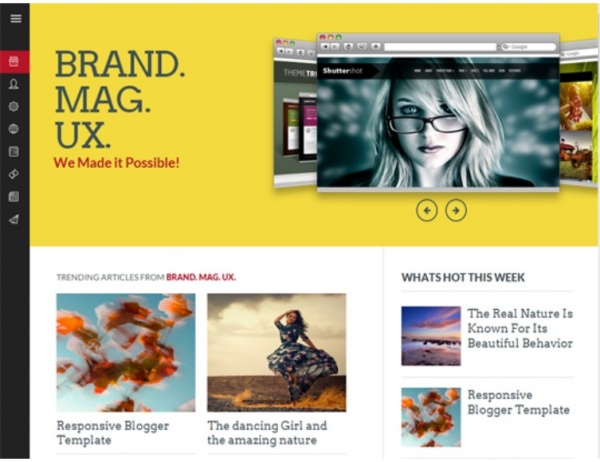Open the BRAND. MAG. UX. red link
Viewport: 600px width, 462px height.
(x=201, y=277)
